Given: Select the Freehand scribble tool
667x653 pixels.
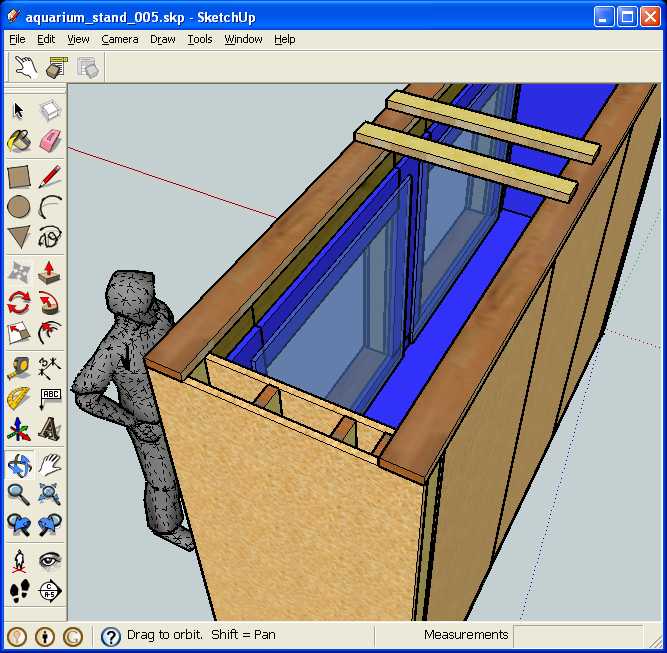Looking at the screenshot, I should coord(50,237).
